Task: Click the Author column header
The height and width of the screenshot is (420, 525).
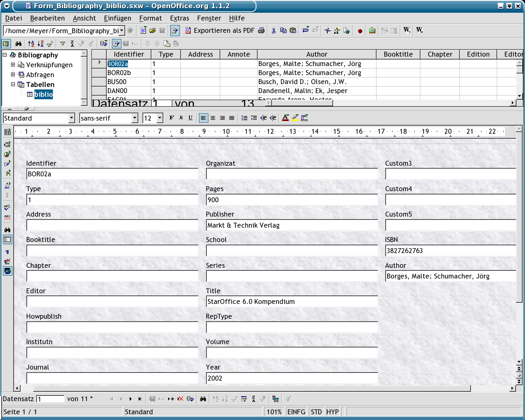Action: (316, 54)
